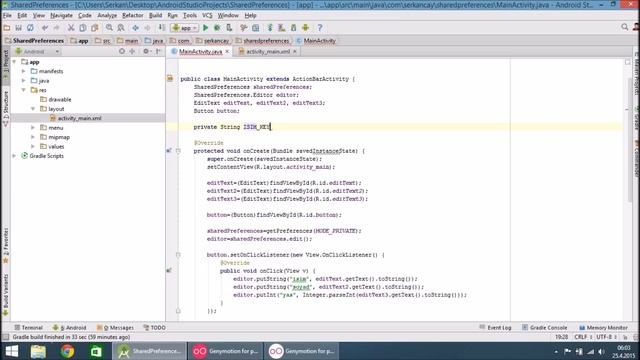This screenshot has height=360, width=640.
Task: Open Chrome from the taskbar
Action: (x=68, y=351)
